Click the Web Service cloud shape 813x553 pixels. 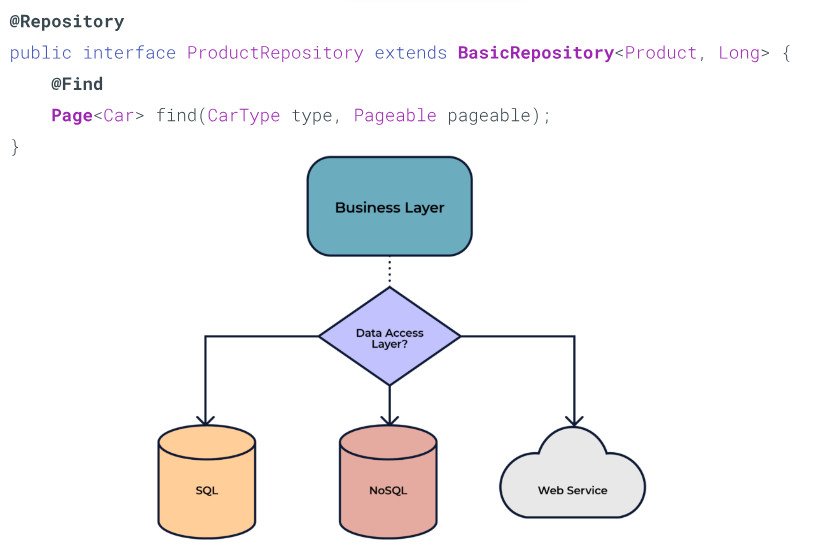(572, 473)
